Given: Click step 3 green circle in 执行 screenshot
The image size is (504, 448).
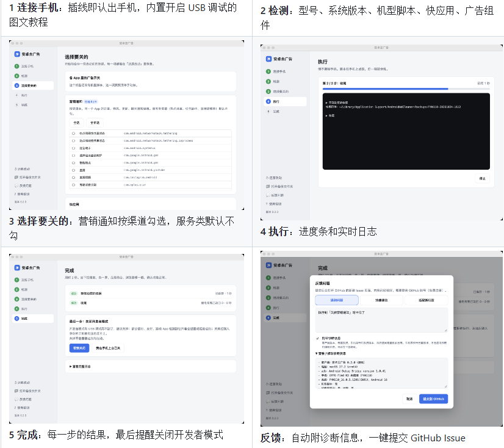Looking at the screenshot, I should click(268, 92).
